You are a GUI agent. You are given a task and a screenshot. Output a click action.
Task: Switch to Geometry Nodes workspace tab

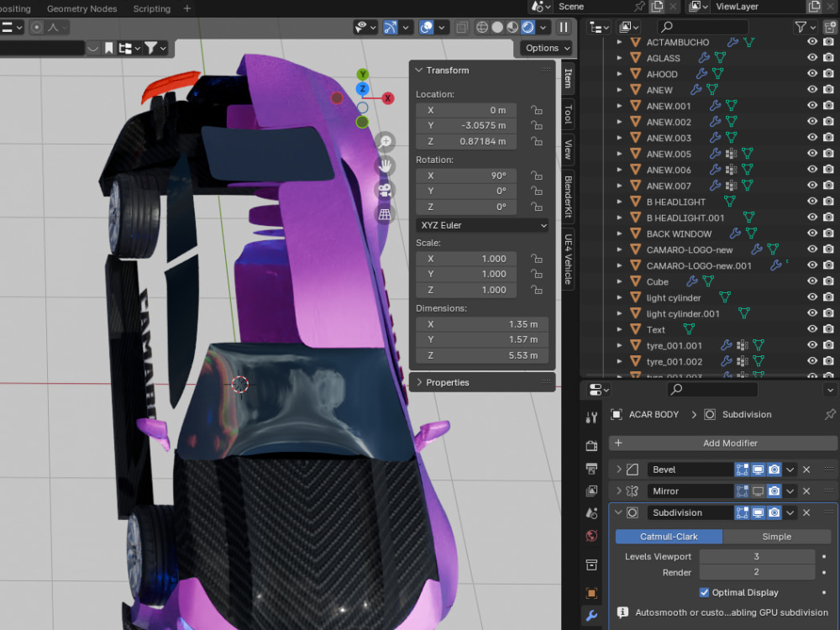pos(81,8)
